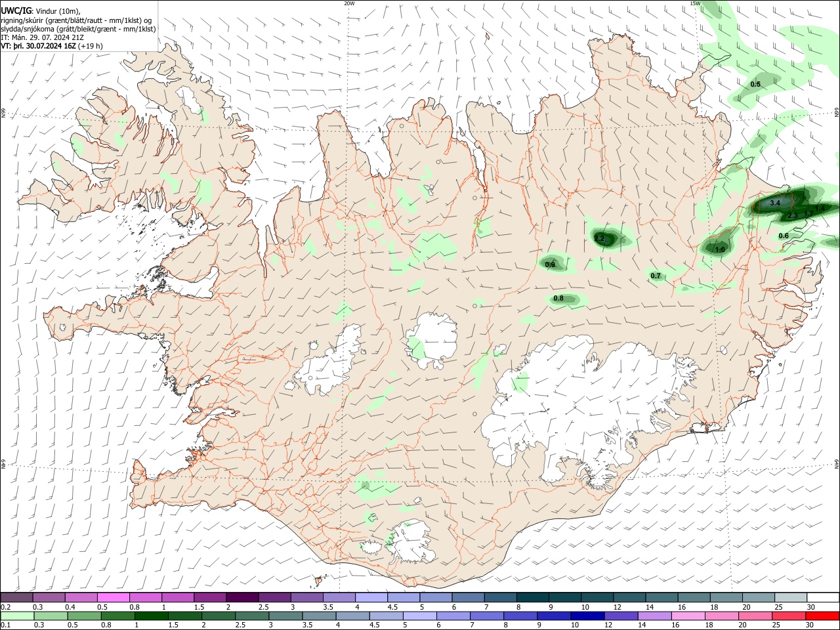Viewport: 840px width, 630px height.
Task: Click the 15W longitude label at top
Action: pyautogui.click(x=695, y=3)
